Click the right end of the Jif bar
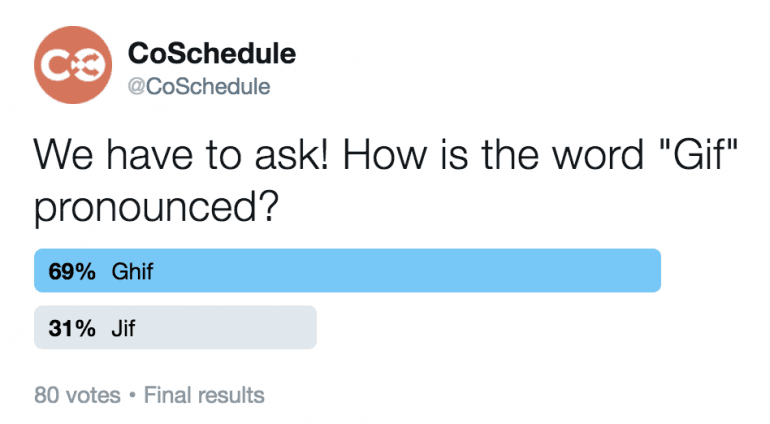 (309, 327)
